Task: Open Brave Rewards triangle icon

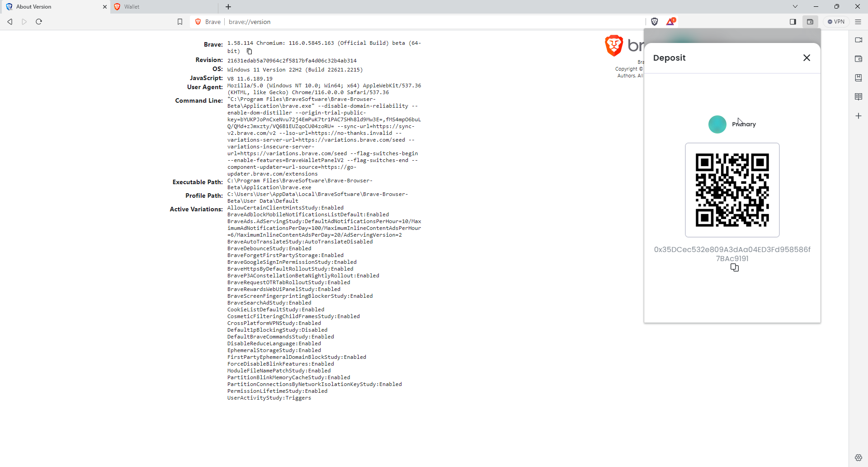Action: point(670,21)
